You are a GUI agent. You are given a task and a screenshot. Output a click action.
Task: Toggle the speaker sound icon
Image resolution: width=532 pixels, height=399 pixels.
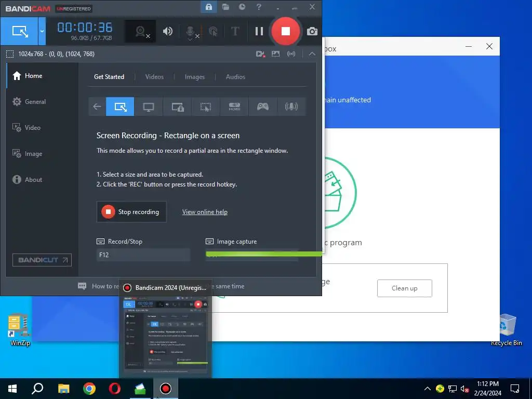coord(168,32)
